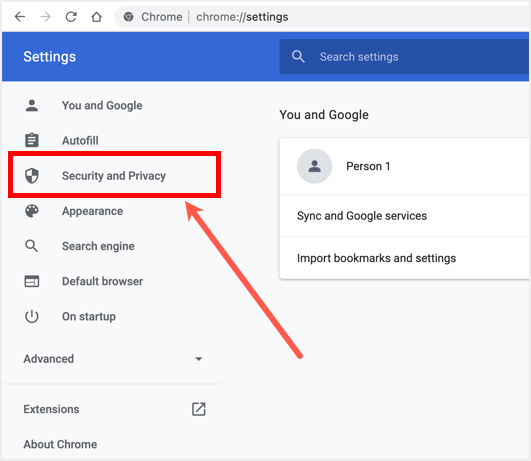This screenshot has height=461, width=531.
Task: Click the Security and Privacy shield icon
Action: tap(32, 175)
